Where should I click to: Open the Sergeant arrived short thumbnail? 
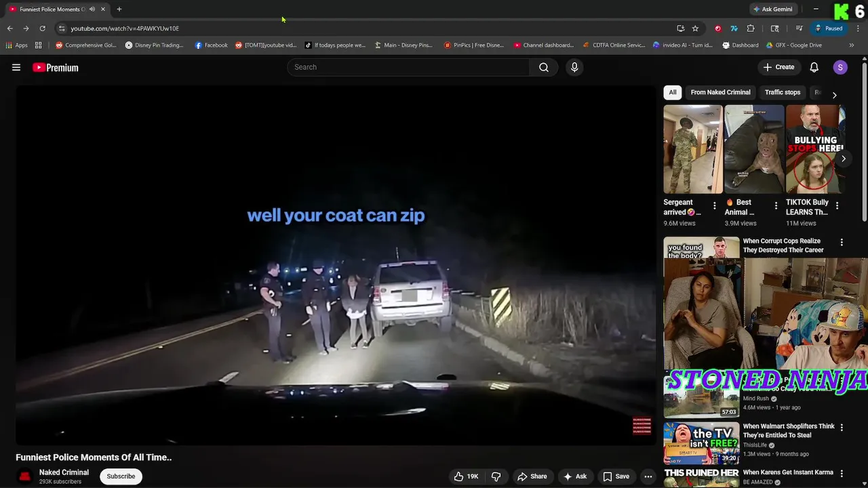[x=693, y=149]
